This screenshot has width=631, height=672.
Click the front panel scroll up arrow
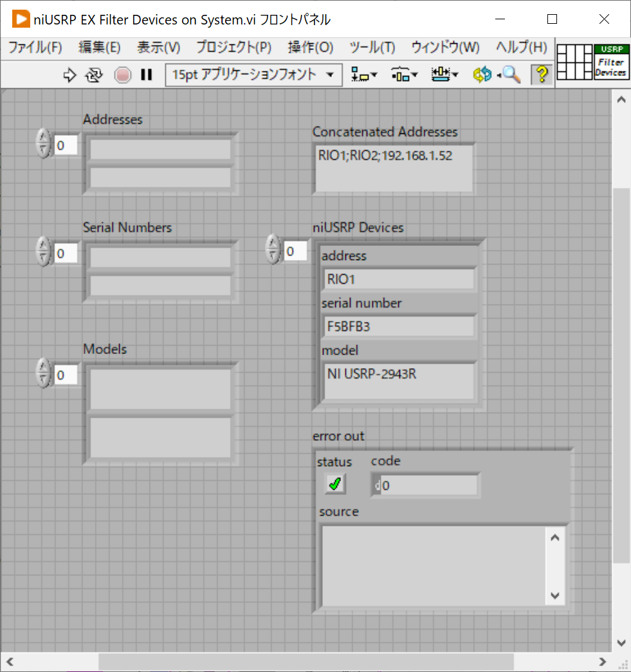[x=621, y=100]
